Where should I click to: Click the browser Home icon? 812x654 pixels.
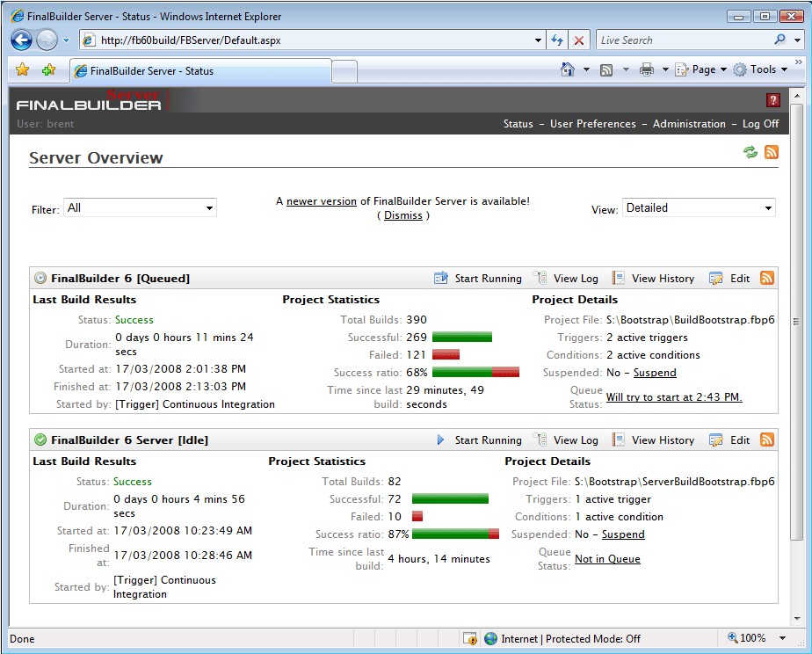[568, 69]
